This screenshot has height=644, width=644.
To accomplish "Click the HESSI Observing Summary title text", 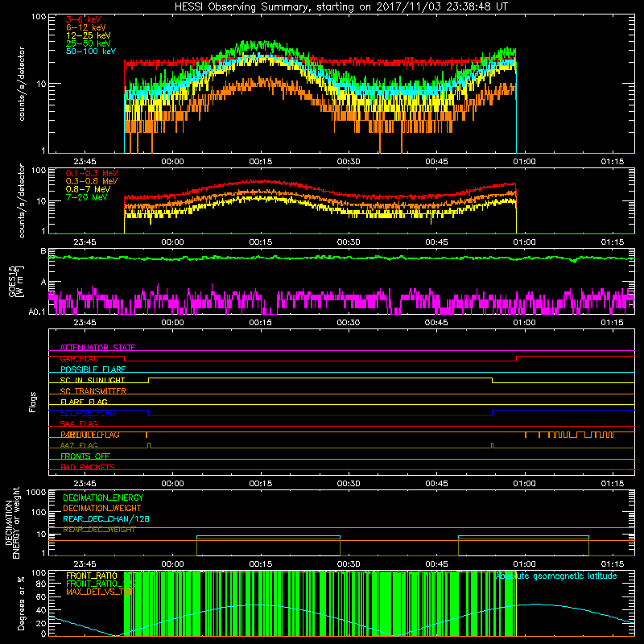I will pos(341,7).
